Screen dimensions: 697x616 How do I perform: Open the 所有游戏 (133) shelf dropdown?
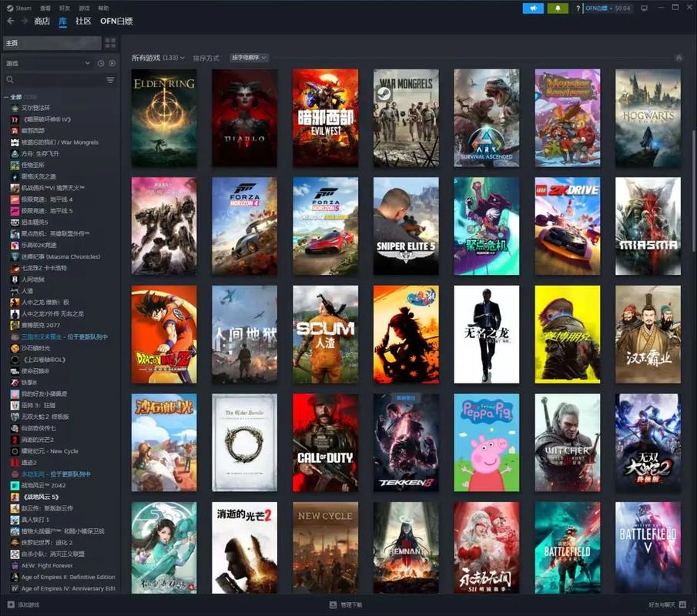point(158,58)
